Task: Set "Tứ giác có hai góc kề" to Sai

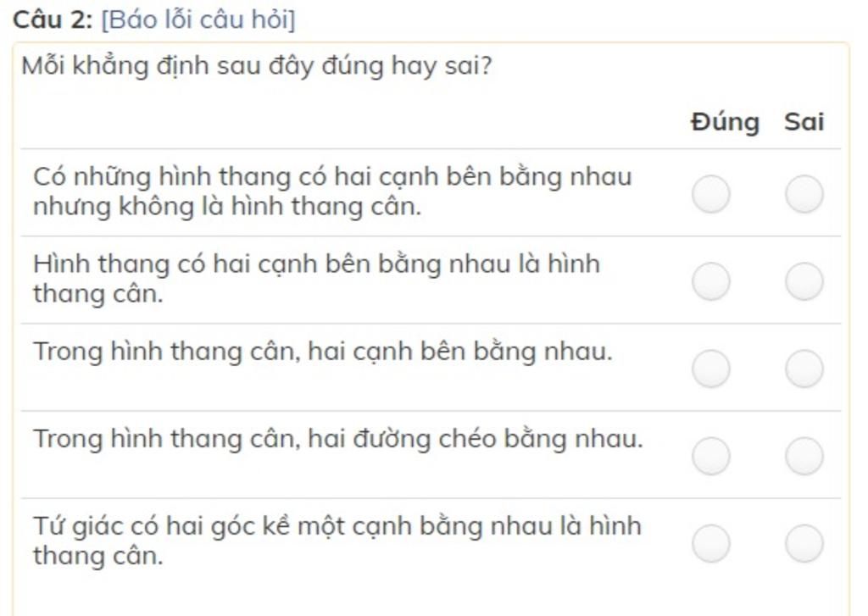Action: tap(804, 543)
